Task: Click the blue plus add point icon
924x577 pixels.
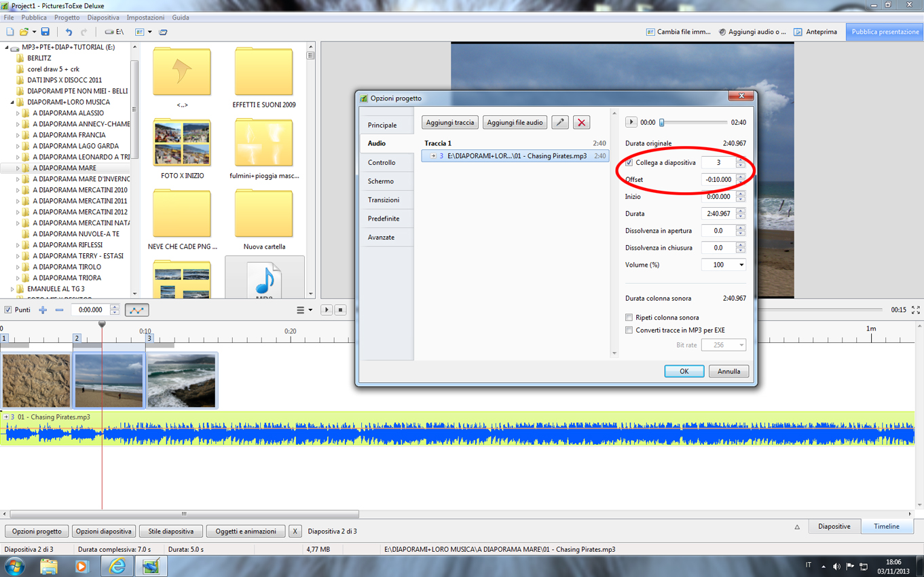Action: [43, 310]
